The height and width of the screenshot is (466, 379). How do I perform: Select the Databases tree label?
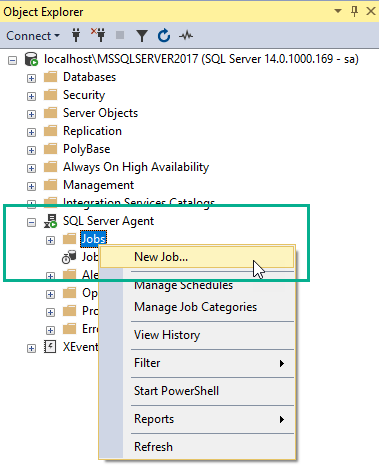coord(89,77)
